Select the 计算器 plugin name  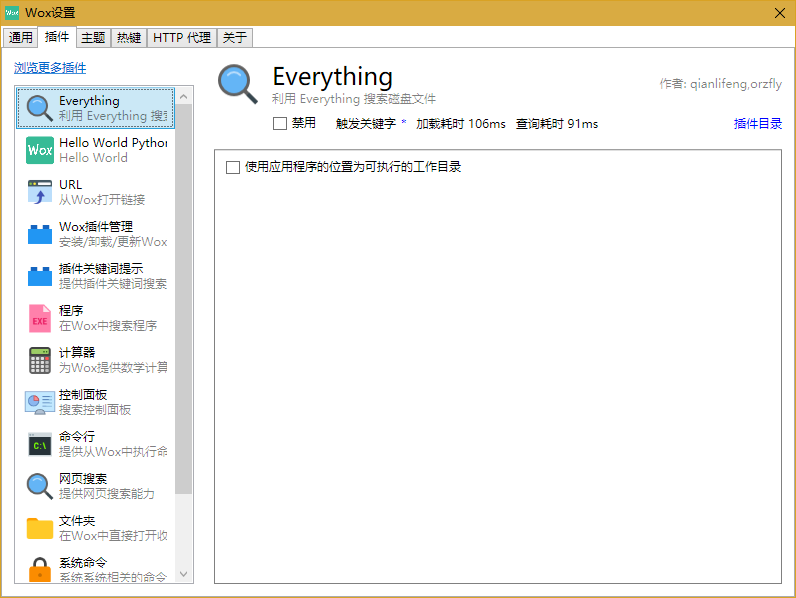pos(77,353)
